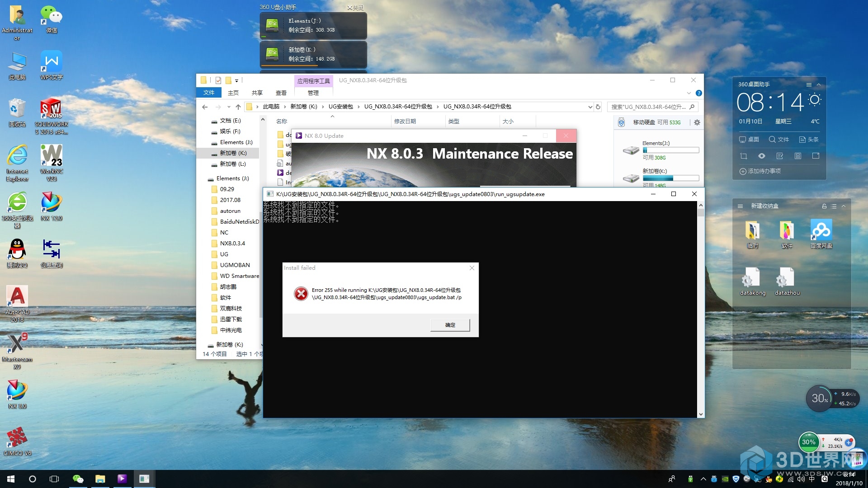Open 百度网盘 shortcut in storage box
Viewport: 868px width, 488px height.
point(821,233)
